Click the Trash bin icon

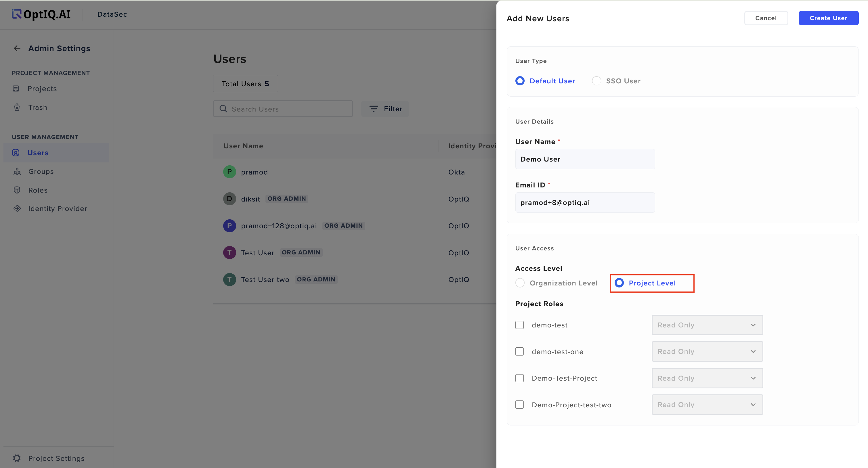[x=17, y=108]
